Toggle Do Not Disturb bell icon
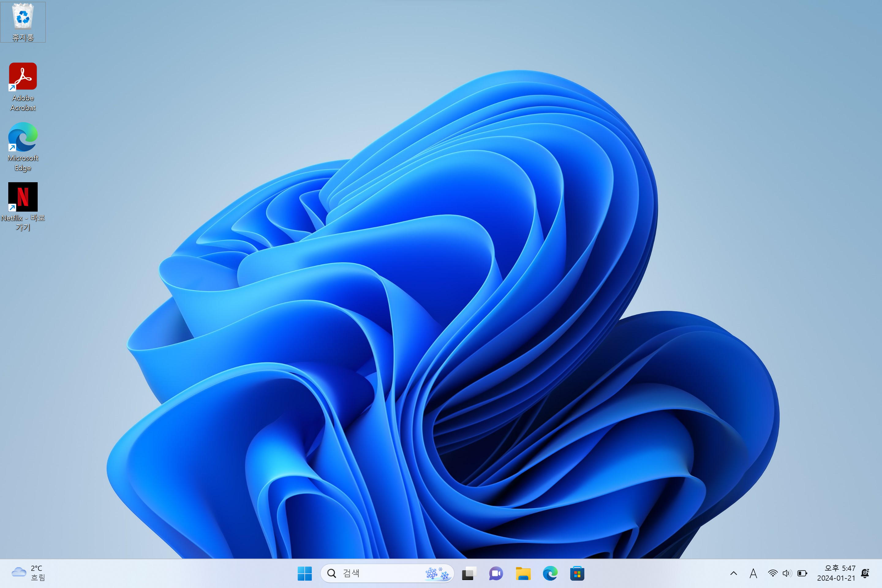Viewport: 882px width, 588px height. coord(865,573)
